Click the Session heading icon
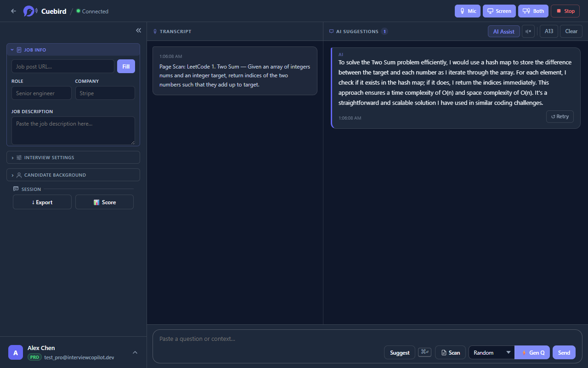The image size is (588, 368). [x=16, y=189]
